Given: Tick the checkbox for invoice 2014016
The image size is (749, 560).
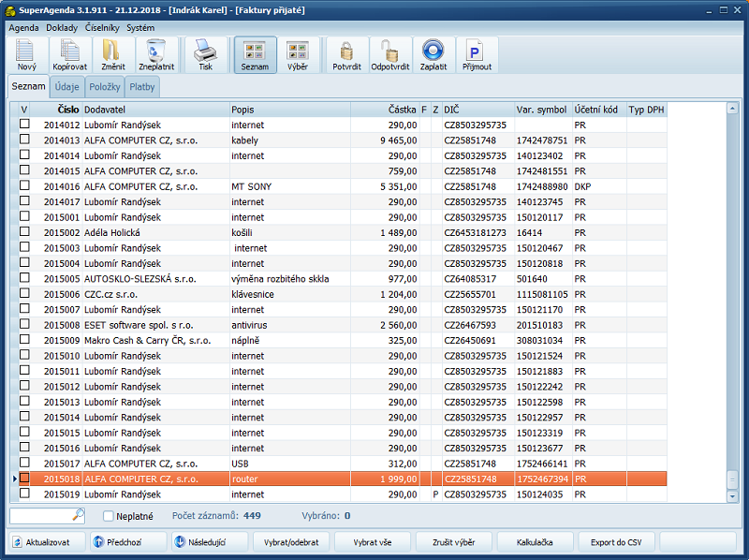Looking at the screenshot, I should coord(25,185).
